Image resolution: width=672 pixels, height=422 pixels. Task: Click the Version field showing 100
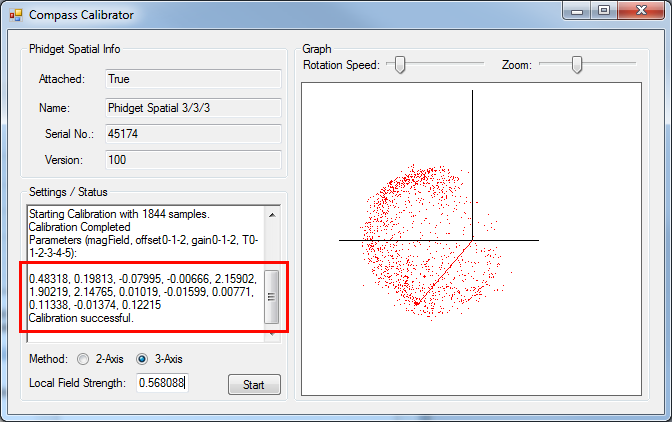pyautogui.click(x=192, y=160)
